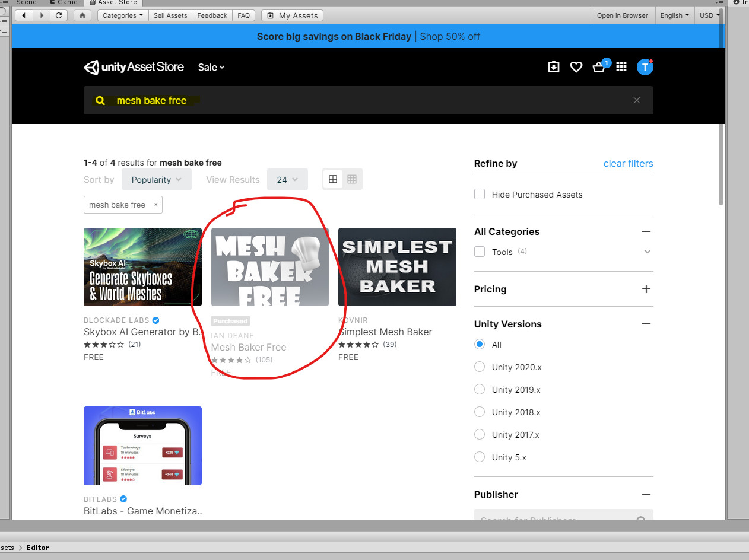Open the My Assets download icon in header
This screenshot has width=749, height=560.
(553, 67)
